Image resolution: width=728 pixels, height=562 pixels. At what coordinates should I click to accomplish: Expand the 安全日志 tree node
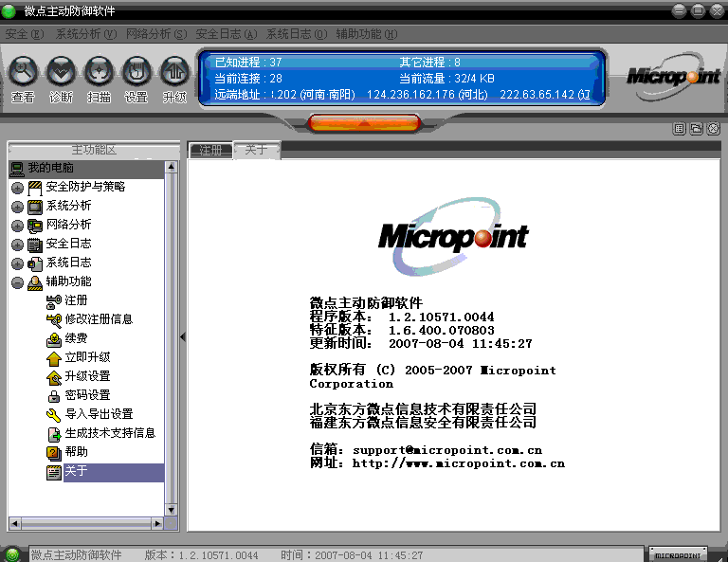pos(18,245)
